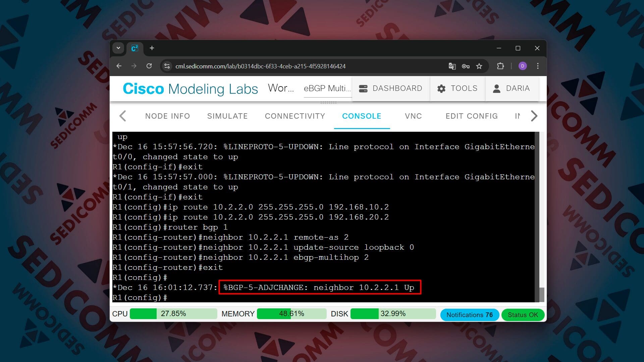The height and width of the screenshot is (362, 644).
Task: Expand the tab search dropdown arrow
Action: pos(118,48)
